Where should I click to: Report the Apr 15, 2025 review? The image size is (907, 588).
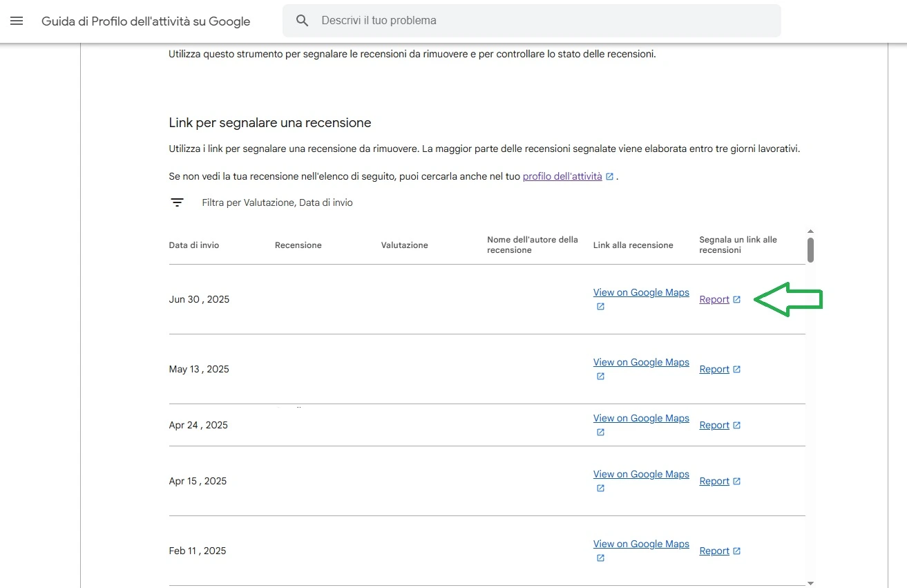(714, 481)
